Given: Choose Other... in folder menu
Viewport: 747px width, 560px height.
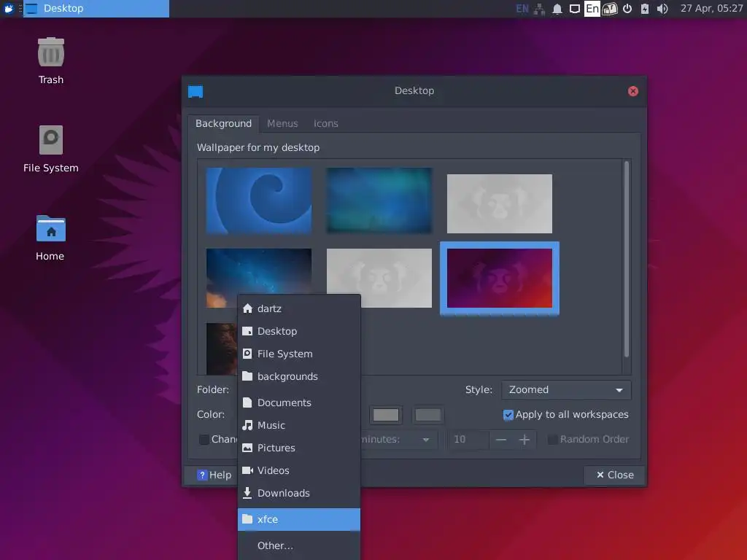Looking at the screenshot, I should [299, 545].
